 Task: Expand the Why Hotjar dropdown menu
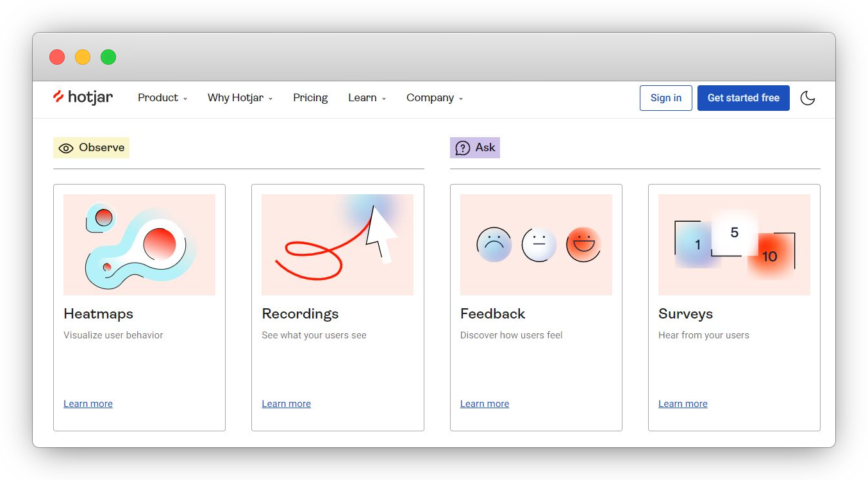(x=240, y=97)
